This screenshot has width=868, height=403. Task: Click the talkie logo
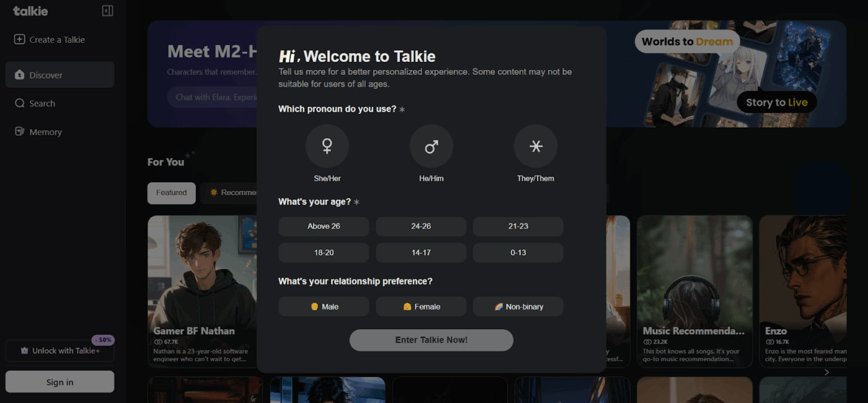tap(30, 11)
